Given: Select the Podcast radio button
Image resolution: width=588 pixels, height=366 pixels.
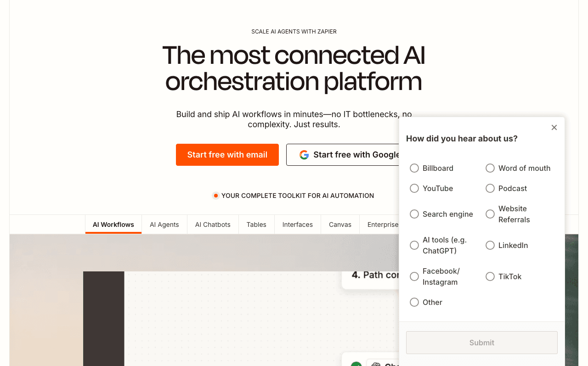Looking at the screenshot, I should pyautogui.click(x=490, y=188).
